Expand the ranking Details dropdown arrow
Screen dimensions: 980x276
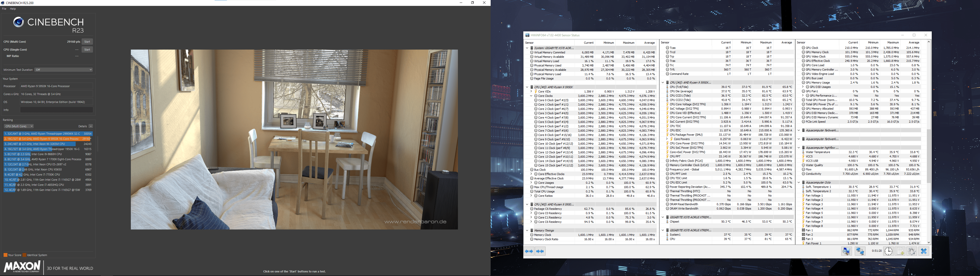click(90, 126)
